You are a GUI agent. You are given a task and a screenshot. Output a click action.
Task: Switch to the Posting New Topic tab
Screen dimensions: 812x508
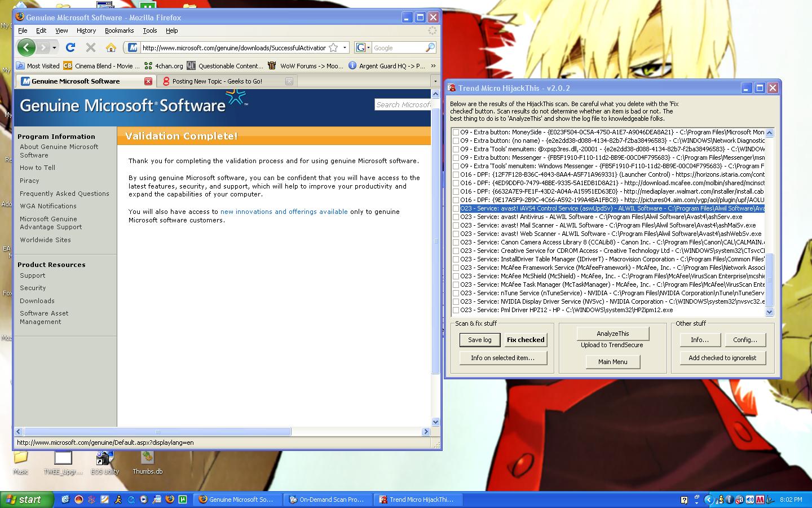point(228,81)
